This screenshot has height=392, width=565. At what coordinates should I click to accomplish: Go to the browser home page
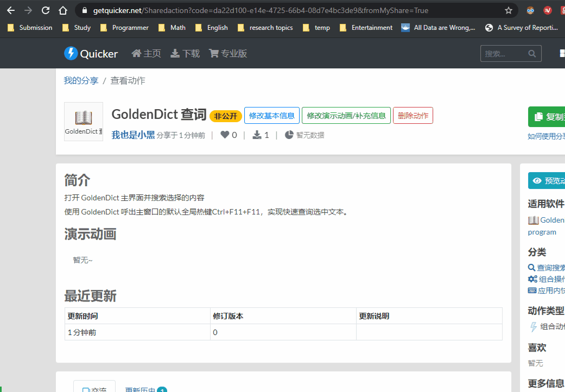(63, 10)
